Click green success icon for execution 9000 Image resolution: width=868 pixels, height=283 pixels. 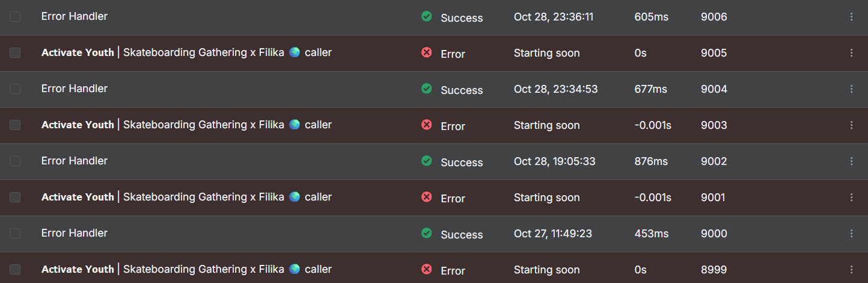pos(426,234)
